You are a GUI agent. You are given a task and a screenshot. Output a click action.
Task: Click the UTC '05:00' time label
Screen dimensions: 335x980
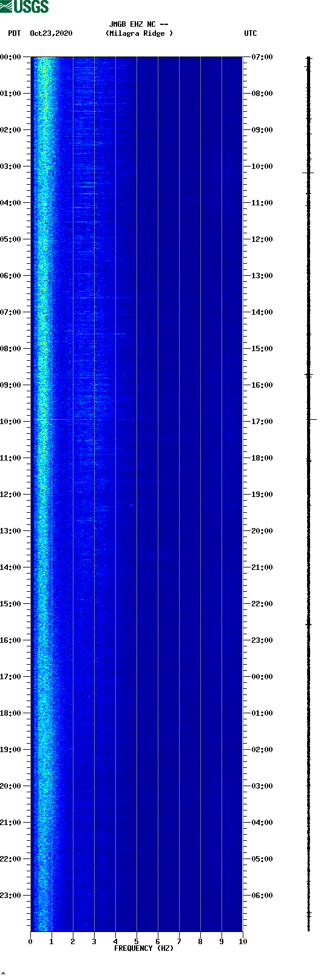262,859
